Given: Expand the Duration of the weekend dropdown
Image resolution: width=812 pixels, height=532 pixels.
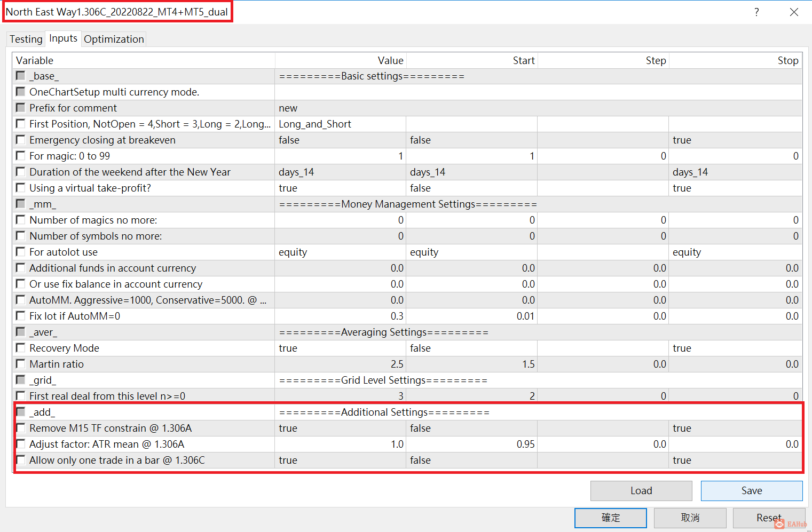Looking at the screenshot, I should point(340,172).
